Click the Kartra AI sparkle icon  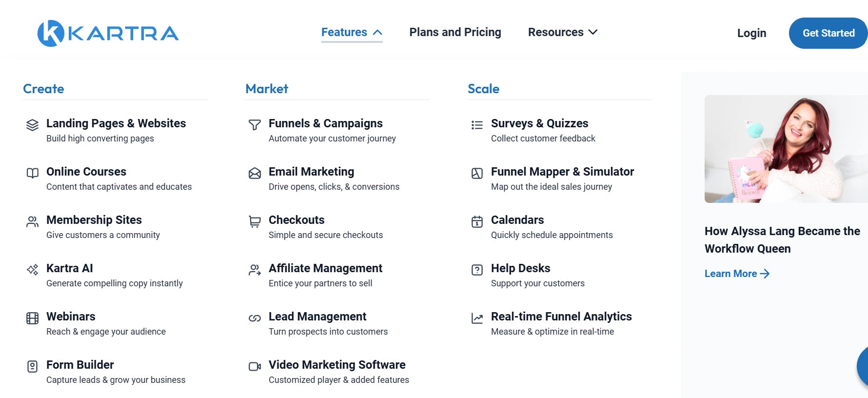32,270
